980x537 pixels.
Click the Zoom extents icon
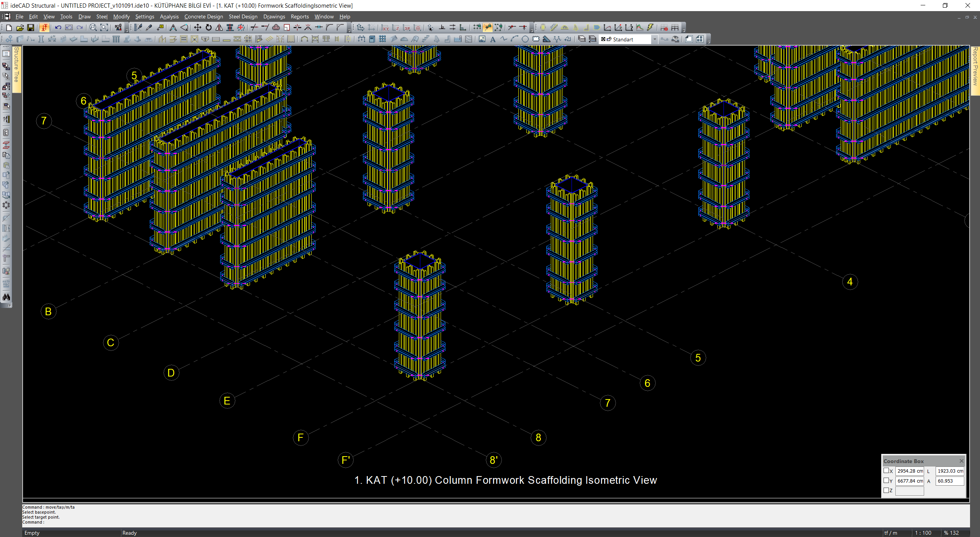(104, 28)
